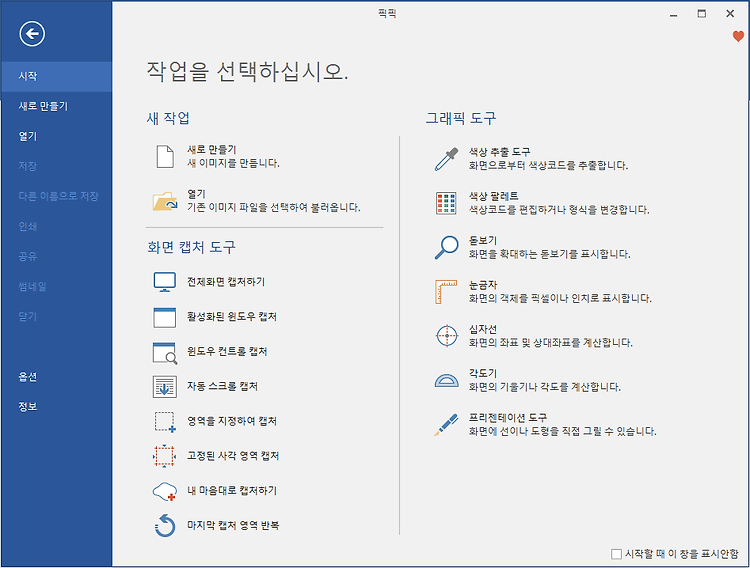750x568 pixels.
Task: Click the window control capture icon
Action: [x=165, y=353]
